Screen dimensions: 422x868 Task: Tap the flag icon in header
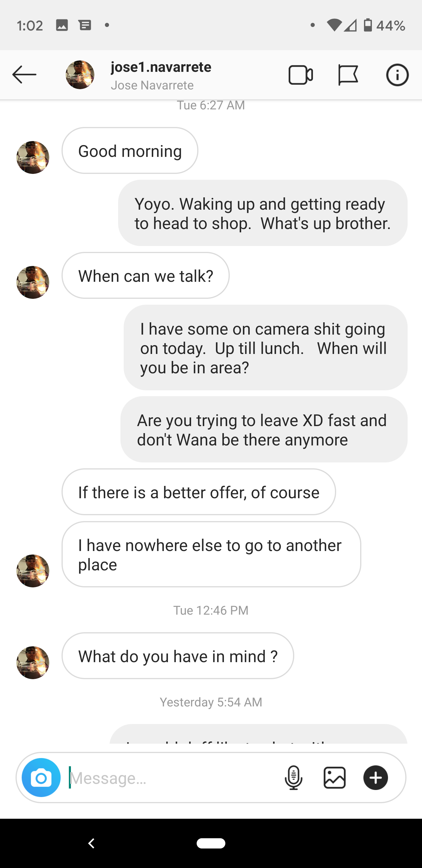click(x=348, y=75)
